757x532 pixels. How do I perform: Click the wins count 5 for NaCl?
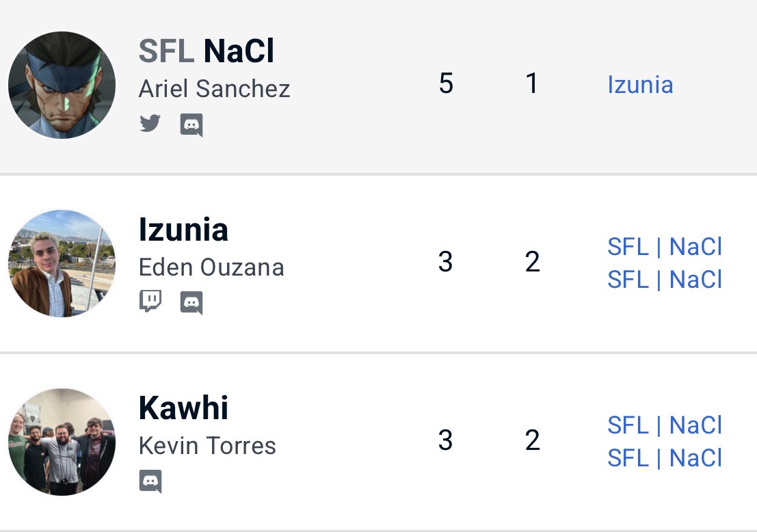pos(446,83)
